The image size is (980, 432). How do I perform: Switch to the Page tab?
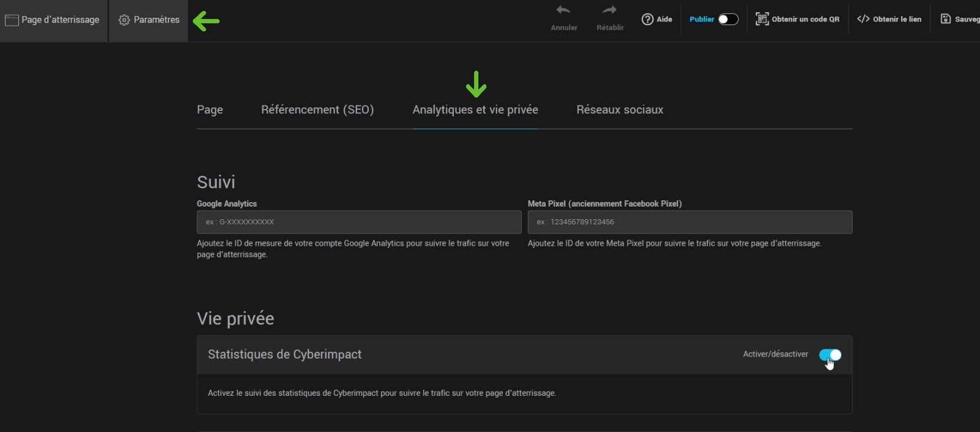(209, 110)
